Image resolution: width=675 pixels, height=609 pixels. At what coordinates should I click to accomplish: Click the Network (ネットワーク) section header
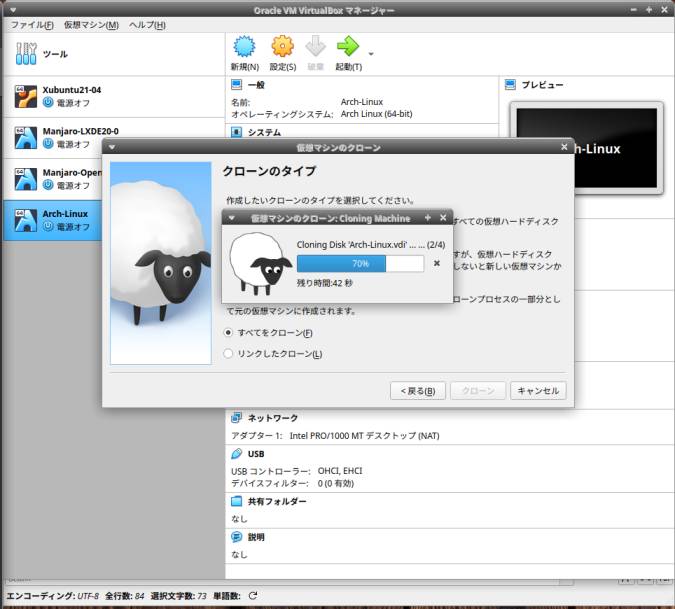pos(272,418)
